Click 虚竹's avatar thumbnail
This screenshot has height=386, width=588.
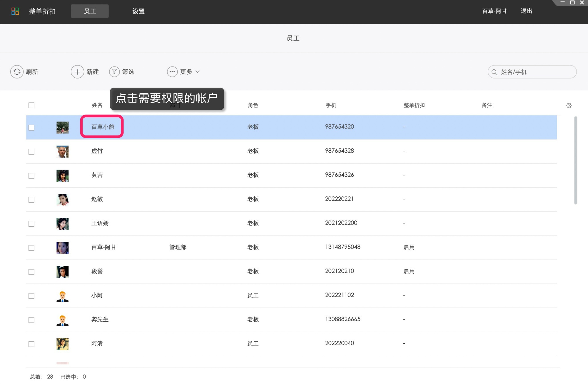62,151
